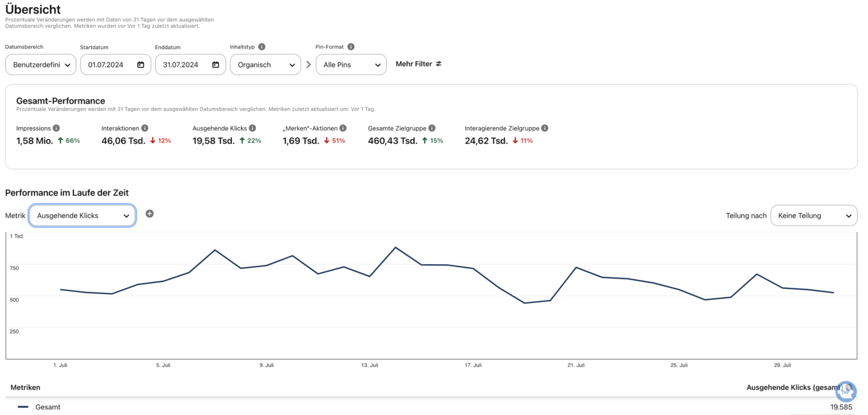
Task: Click the info icon next to Inhaltstyp
Action: pyautogui.click(x=262, y=47)
